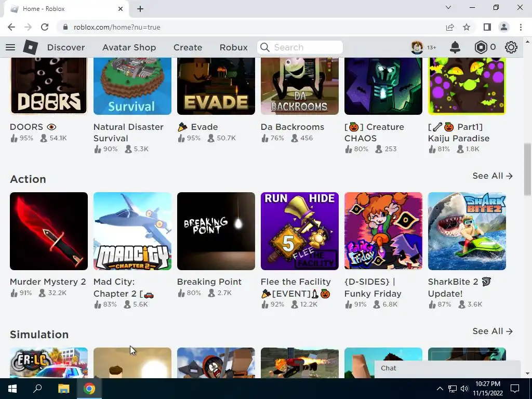Open Breaking Point thumbnail
This screenshot has height=399, width=532.
(216, 231)
